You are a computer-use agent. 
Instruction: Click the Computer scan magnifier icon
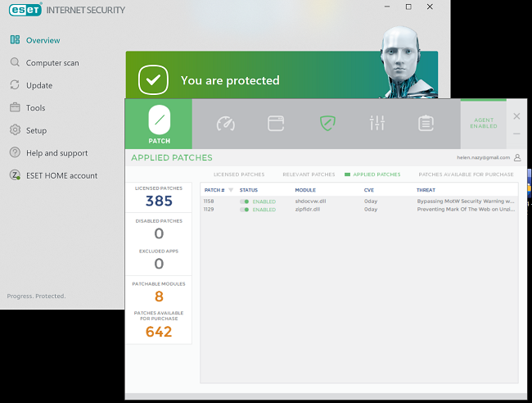pos(15,62)
